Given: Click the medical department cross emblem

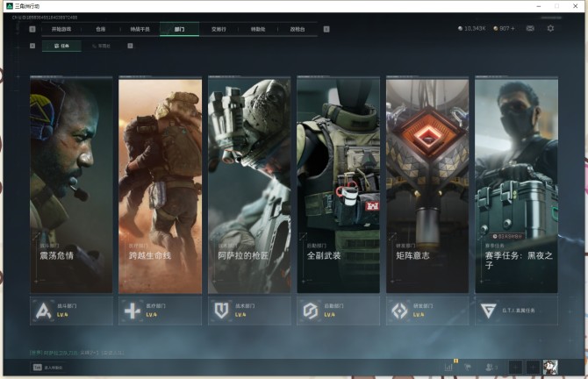Looking at the screenshot, I should (x=133, y=311).
